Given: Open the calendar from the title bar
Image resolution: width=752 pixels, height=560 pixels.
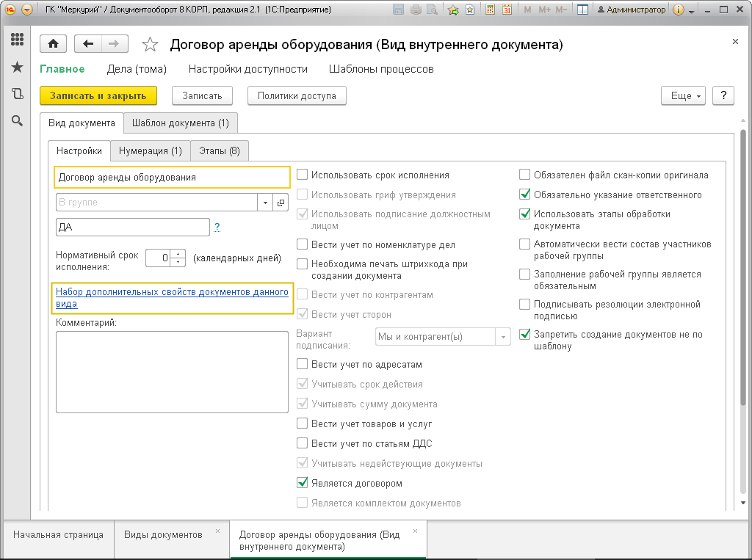Looking at the screenshot, I should pyautogui.click(x=507, y=10).
